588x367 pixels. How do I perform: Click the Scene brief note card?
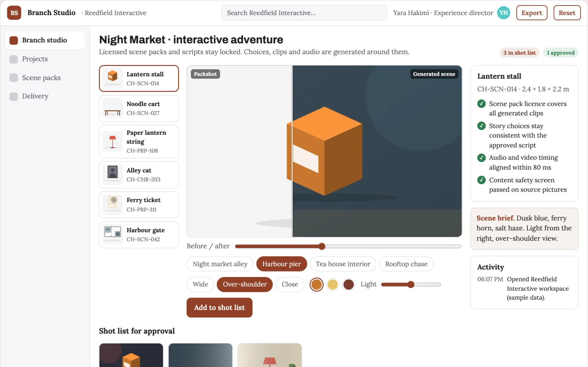click(x=524, y=229)
